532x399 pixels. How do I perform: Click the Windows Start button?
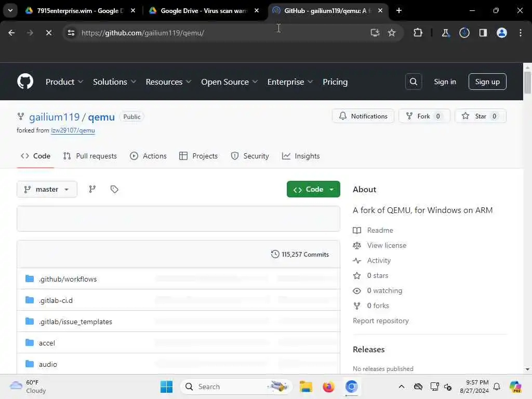166,387
